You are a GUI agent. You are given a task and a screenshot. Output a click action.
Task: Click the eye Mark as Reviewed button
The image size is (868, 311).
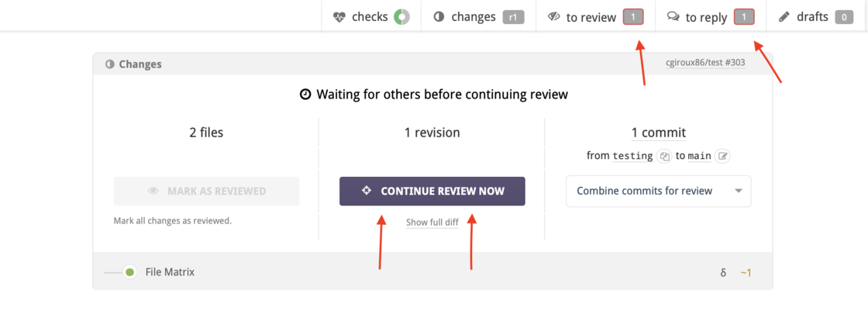point(206,192)
